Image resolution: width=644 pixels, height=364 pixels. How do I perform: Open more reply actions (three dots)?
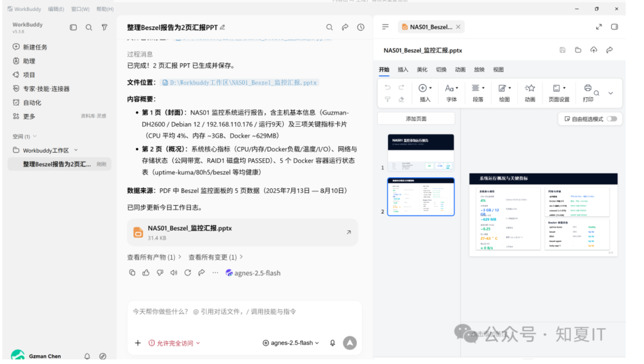[x=215, y=273]
